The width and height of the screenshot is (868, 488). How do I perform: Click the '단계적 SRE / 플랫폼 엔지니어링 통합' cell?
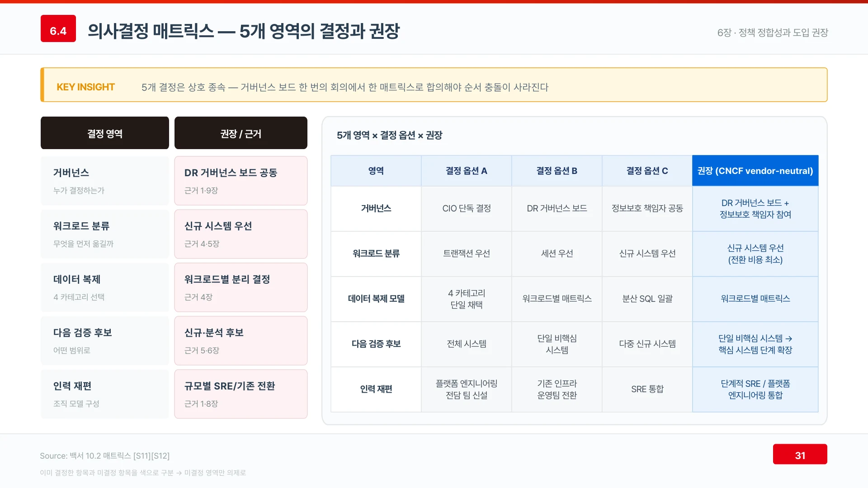click(x=755, y=389)
